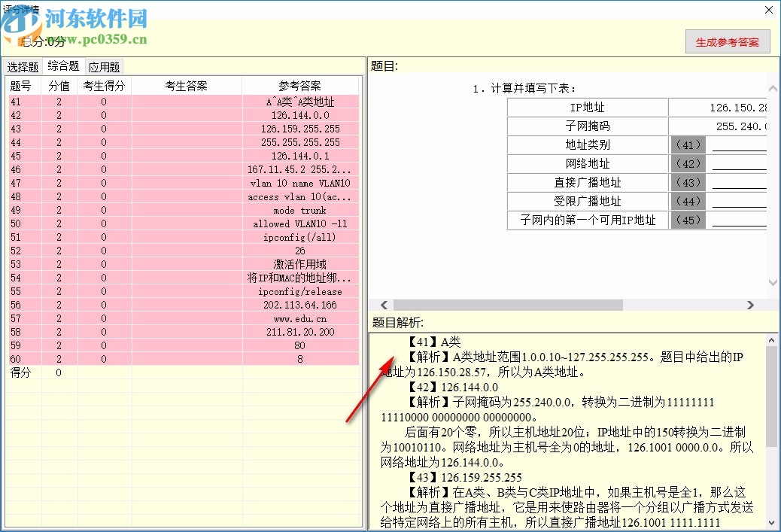Select reference answer 126.144.0.1
The image size is (781, 532).
[300, 156]
